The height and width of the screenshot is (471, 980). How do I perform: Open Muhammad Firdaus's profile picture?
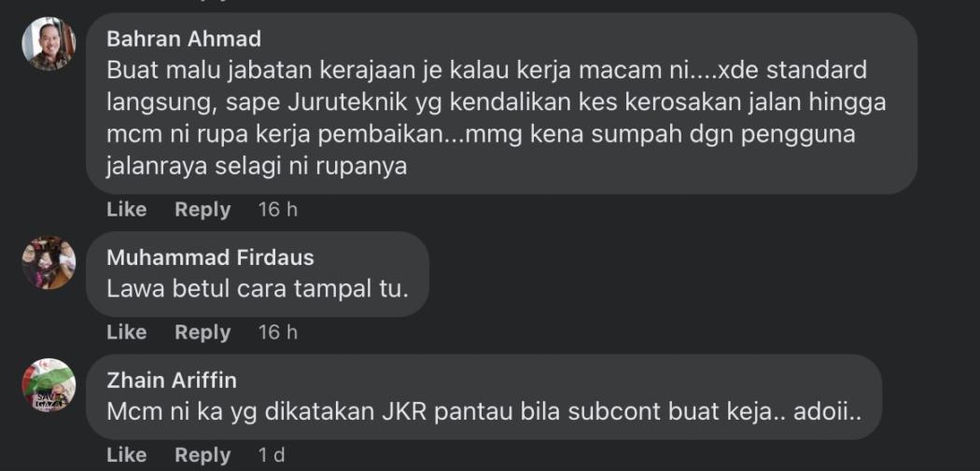(49, 262)
